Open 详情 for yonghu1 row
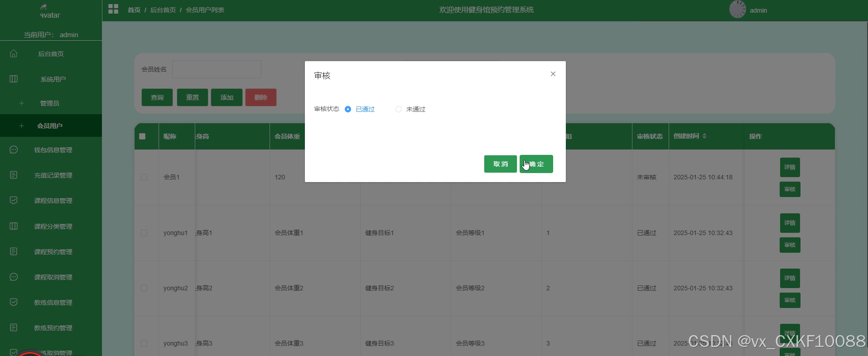 790,223
